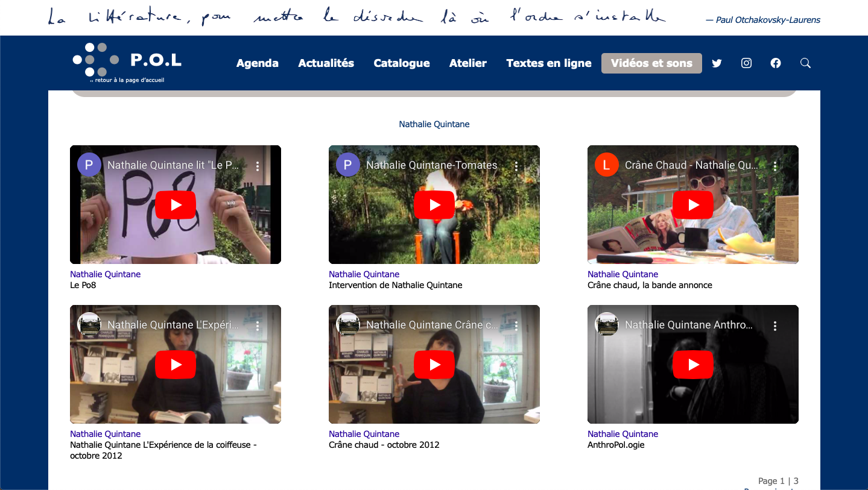The height and width of the screenshot is (490, 868).
Task: Play the Crâne chaud octobre 2012 video
Action: click(x=434, y=365)
